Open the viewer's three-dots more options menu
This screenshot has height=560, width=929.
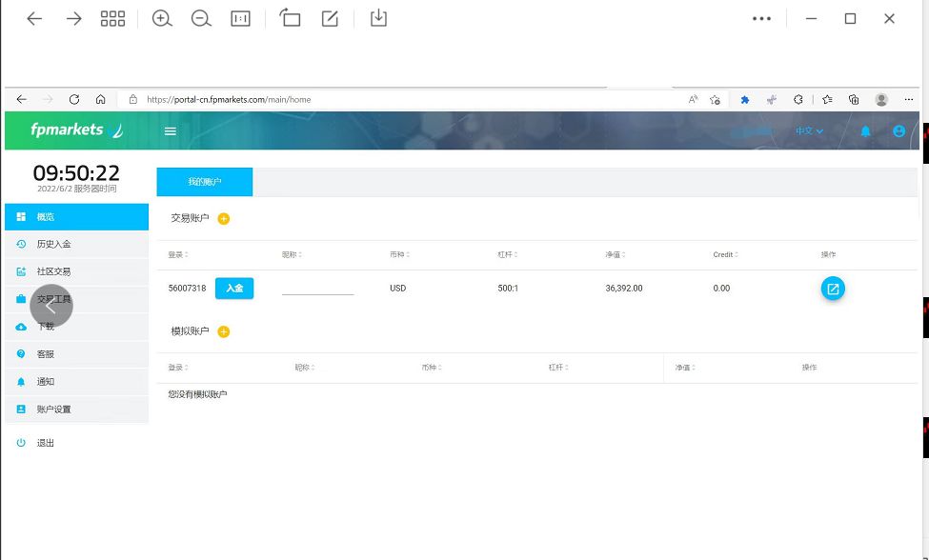pos(761,19)
